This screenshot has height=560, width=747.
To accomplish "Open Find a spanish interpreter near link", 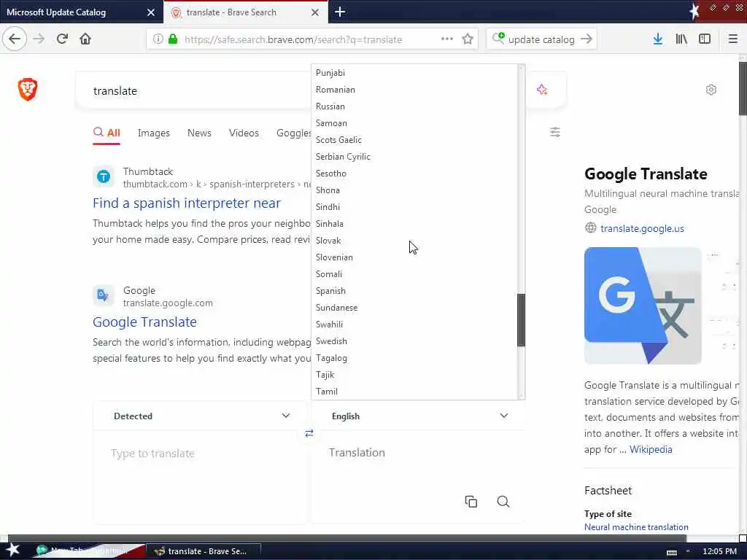I will (x=187, y=203).
